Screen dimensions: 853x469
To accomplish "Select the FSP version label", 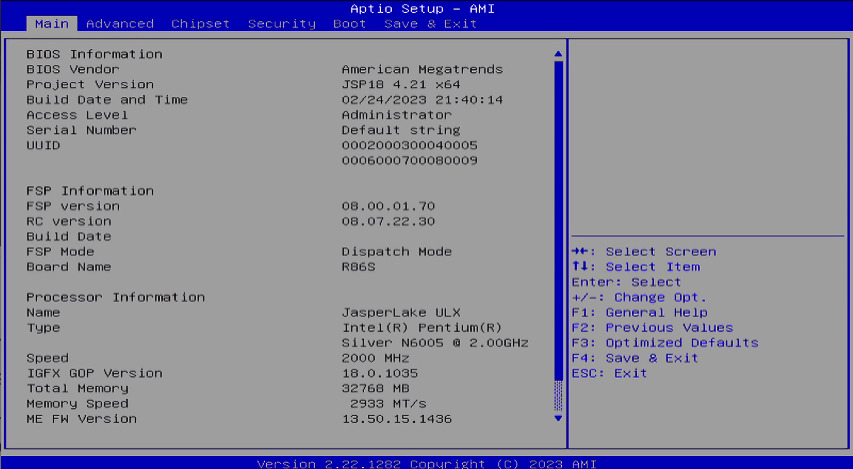I will click(73, 206).
